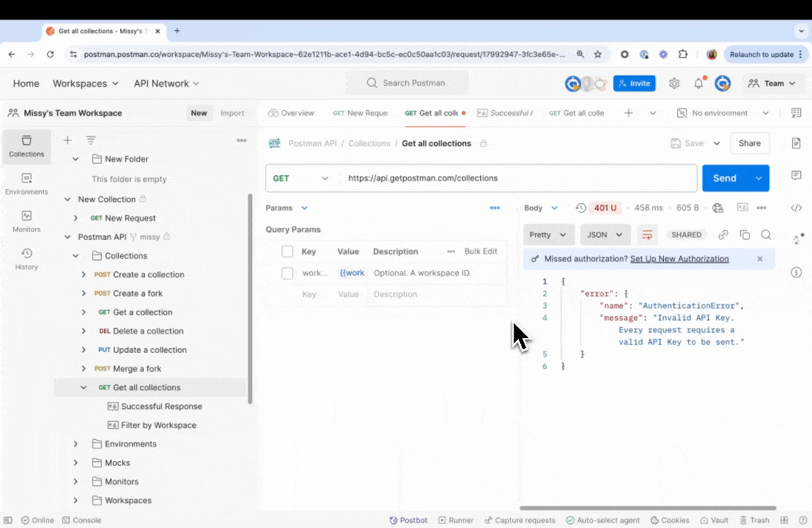
Task: Switch to the GET New Request tab
Action: click(361, 113)
